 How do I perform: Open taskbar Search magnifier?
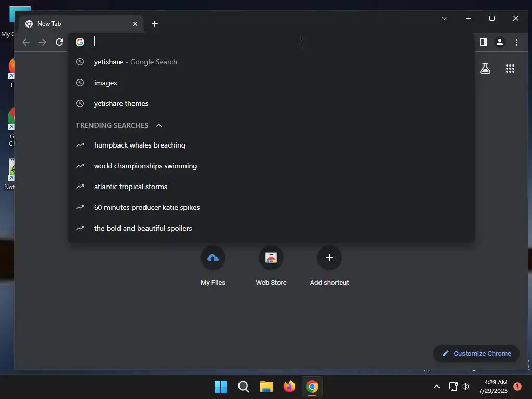[x=244, y=387]
